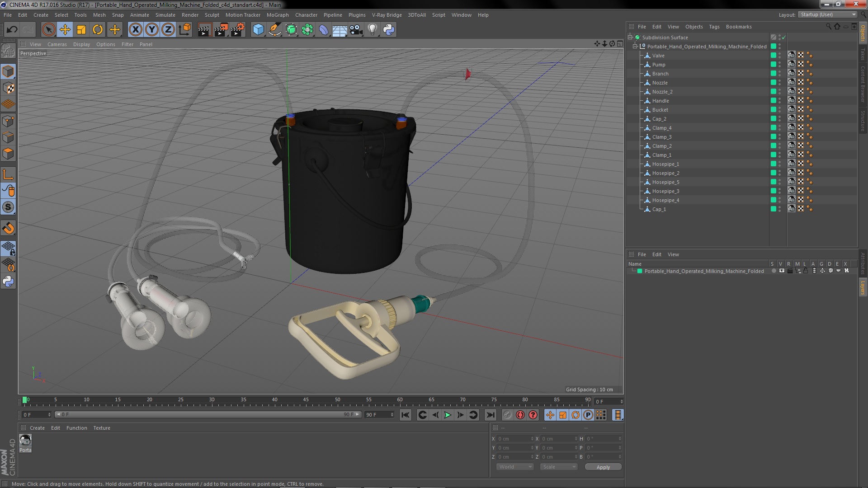Open the Layout dropdown Startup (User)
The width and height of the screenshot is (868, 488).
point(828,14)
